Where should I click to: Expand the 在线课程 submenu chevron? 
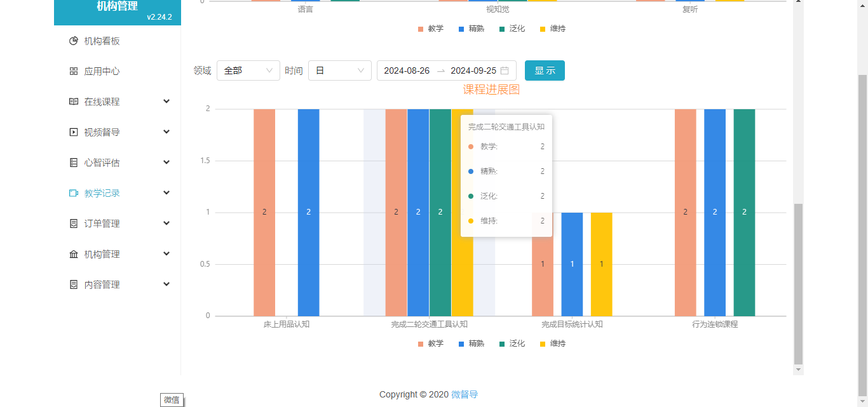pyautogui.click(x=166, y=102)
